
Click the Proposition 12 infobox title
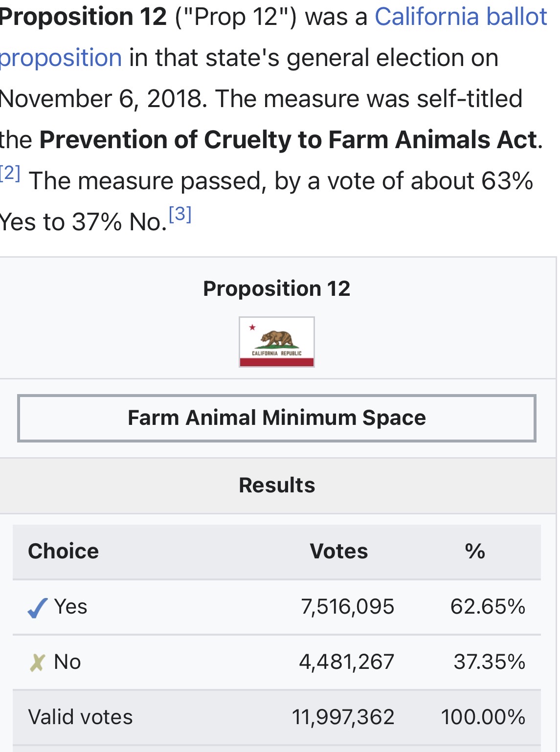[x=277, y=288]
